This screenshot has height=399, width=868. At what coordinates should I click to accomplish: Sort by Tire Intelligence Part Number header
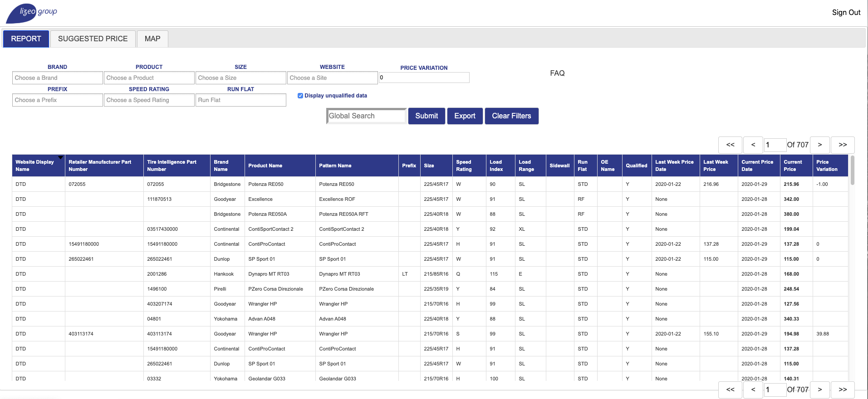[x=177, y=165]
